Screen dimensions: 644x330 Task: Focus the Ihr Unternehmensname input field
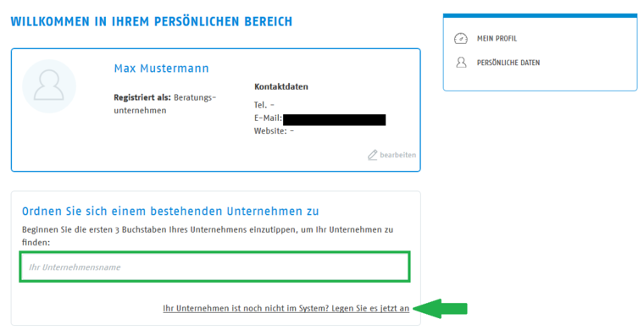coord(214,267)
